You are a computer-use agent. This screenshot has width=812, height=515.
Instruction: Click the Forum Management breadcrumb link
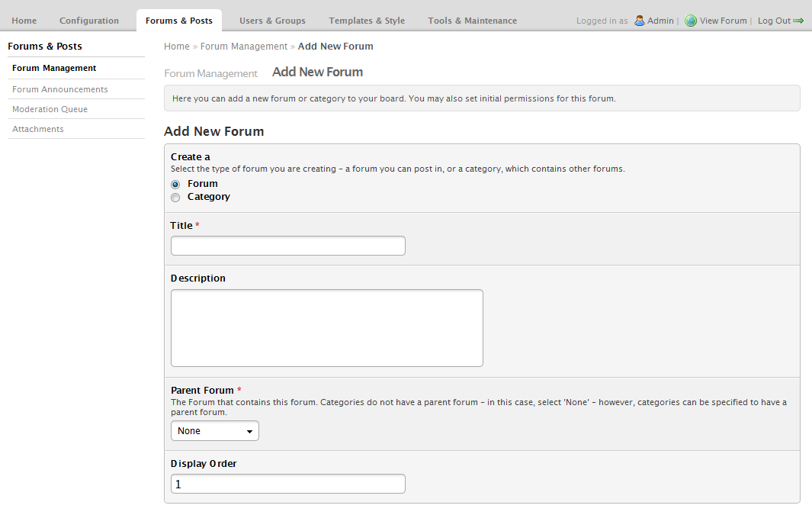[244, 46]
